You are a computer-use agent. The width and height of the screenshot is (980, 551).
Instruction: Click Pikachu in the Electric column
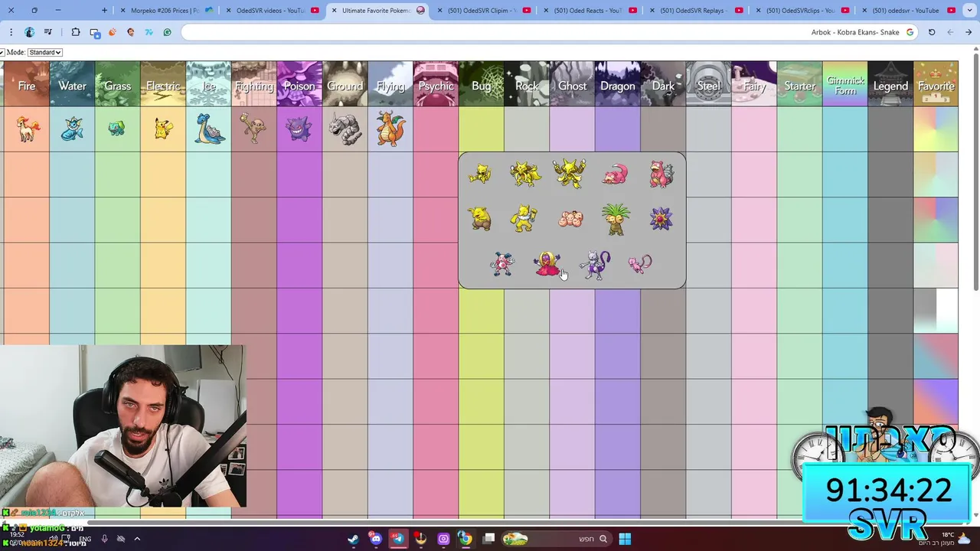coord(163,129)
